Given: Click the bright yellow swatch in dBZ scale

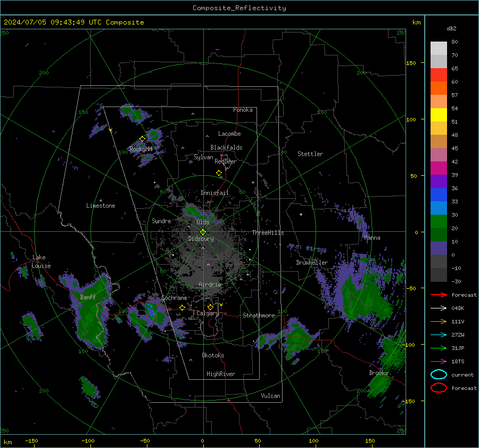Looking at the screenshot, I should (x=439, y=115).
